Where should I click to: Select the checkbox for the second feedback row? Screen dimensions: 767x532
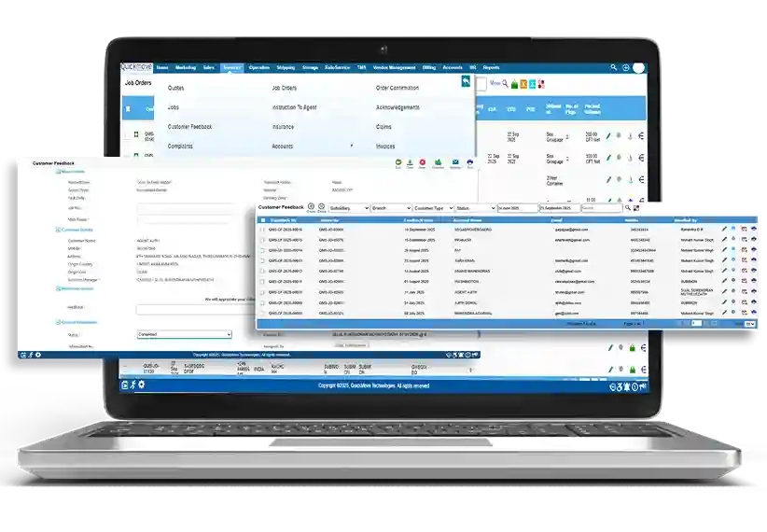262,240
